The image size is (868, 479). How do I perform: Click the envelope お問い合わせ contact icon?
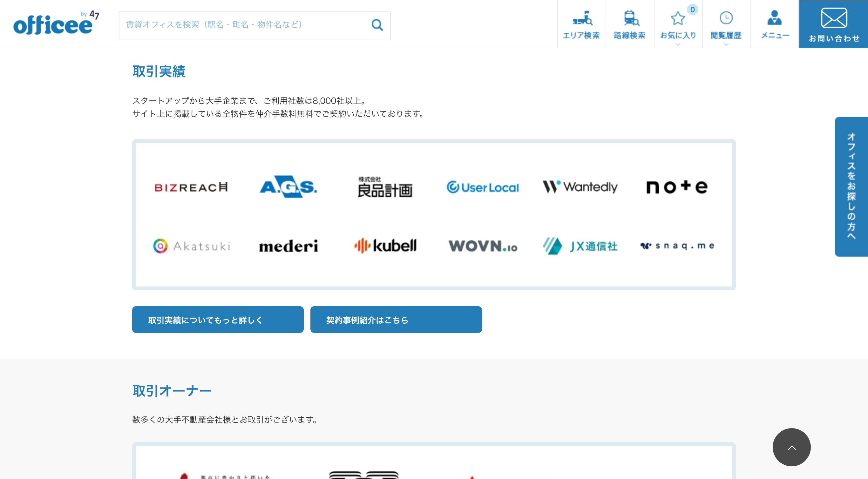[x=833, y=24]
